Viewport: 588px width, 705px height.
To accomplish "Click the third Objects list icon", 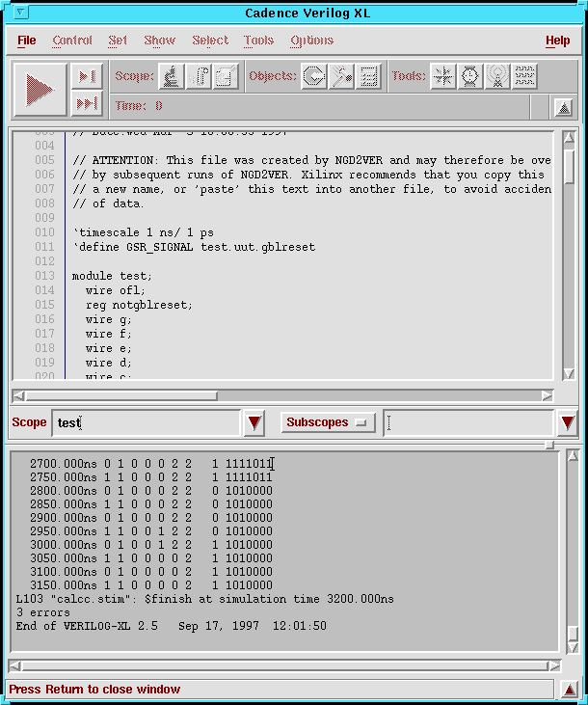I will coord(367,76).
